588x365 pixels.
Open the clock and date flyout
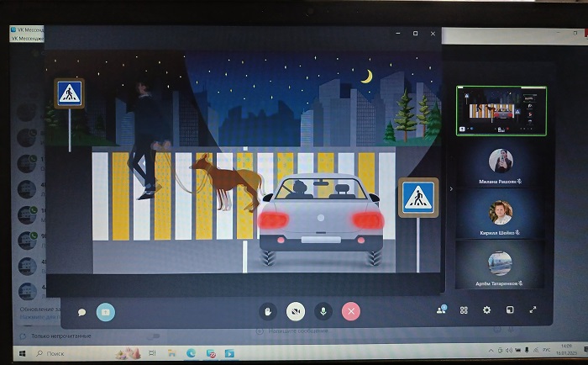(566, 349)
